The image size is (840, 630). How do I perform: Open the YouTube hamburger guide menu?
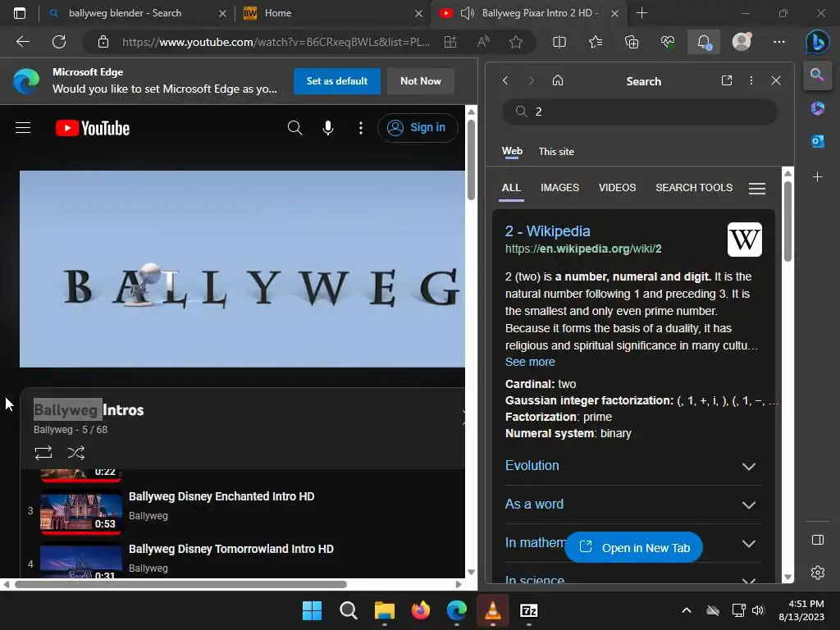tap(23, 127)
